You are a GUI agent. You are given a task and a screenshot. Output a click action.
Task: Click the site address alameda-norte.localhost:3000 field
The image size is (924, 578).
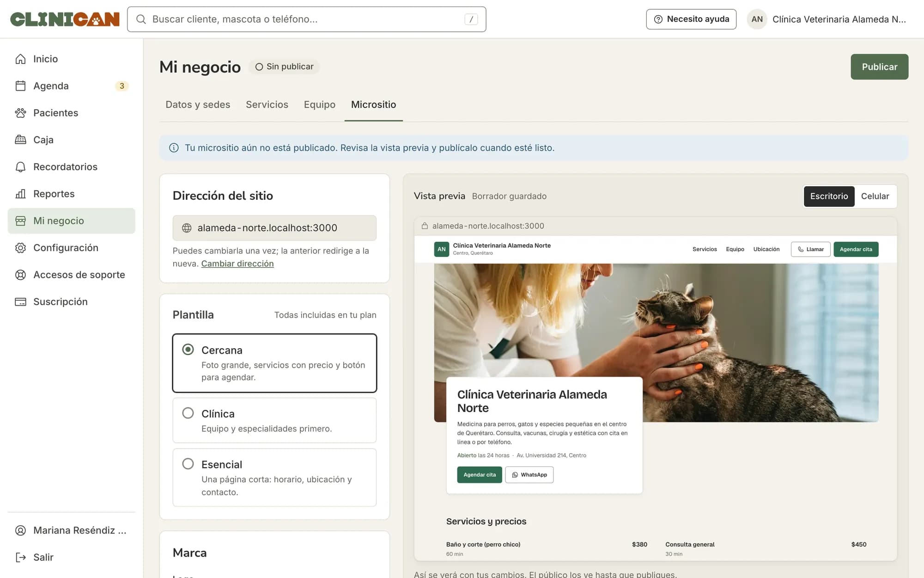click(274, 228)
